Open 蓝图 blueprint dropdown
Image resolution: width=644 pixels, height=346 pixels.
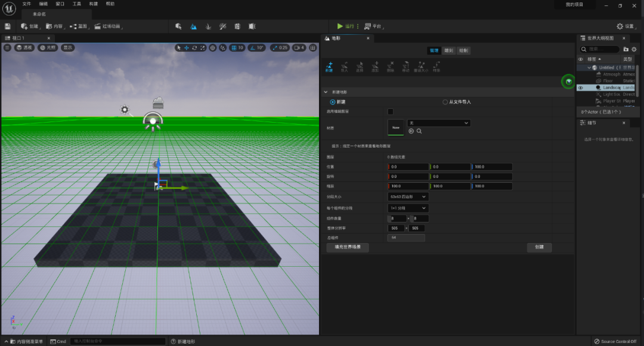(x=79, y=26)
